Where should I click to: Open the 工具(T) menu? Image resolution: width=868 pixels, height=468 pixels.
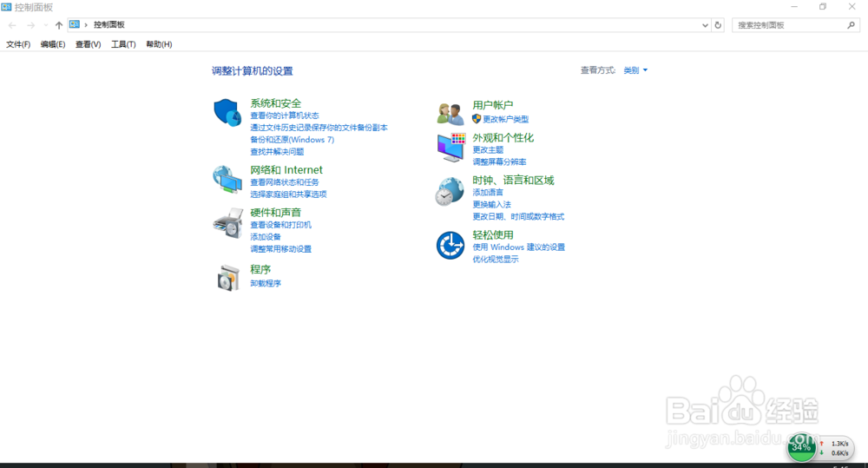click(123, 44)
